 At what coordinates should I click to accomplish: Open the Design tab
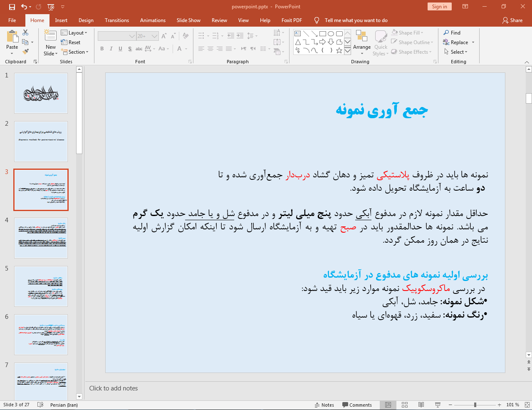point(86,20)
